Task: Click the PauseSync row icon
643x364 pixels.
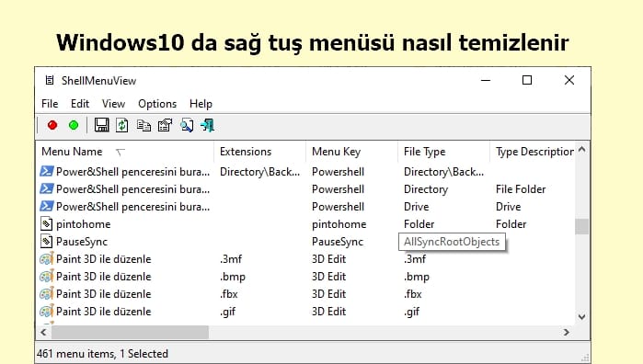Action: [46, 242]
